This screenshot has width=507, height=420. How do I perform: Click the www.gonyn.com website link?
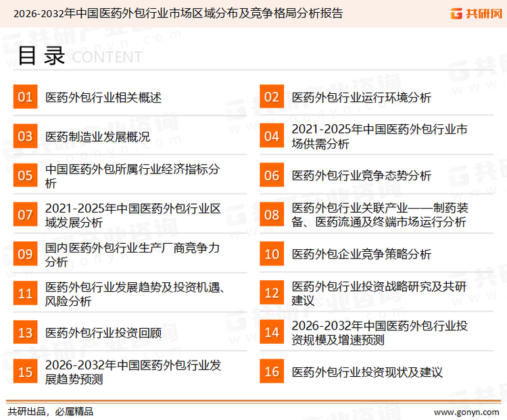(466, 411)
